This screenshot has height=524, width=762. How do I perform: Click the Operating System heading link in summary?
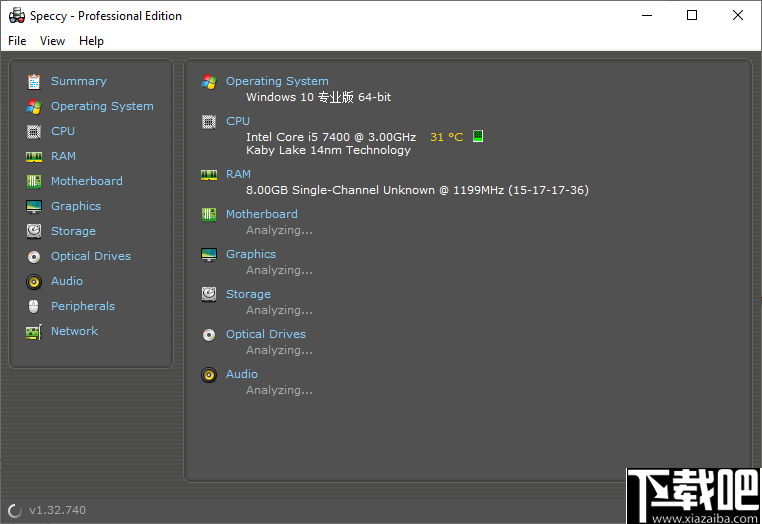click(x=277, y=81)
